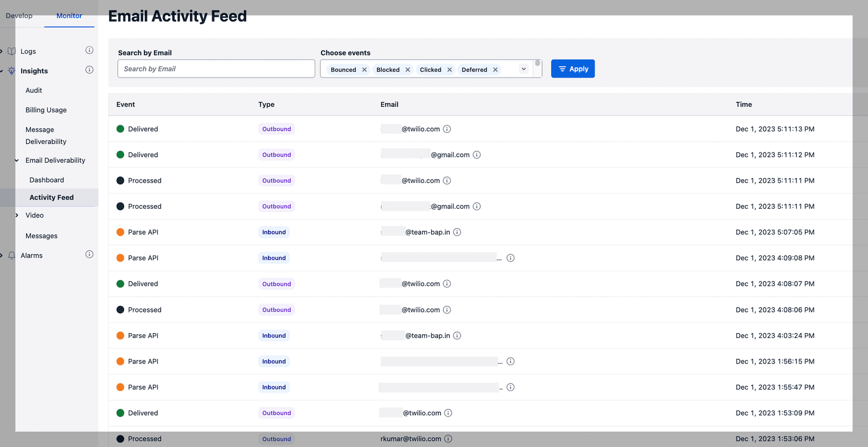Viewport: 868px width, 447px height.
Task: Click info icon beside Alarms
Action: [90, 254]
